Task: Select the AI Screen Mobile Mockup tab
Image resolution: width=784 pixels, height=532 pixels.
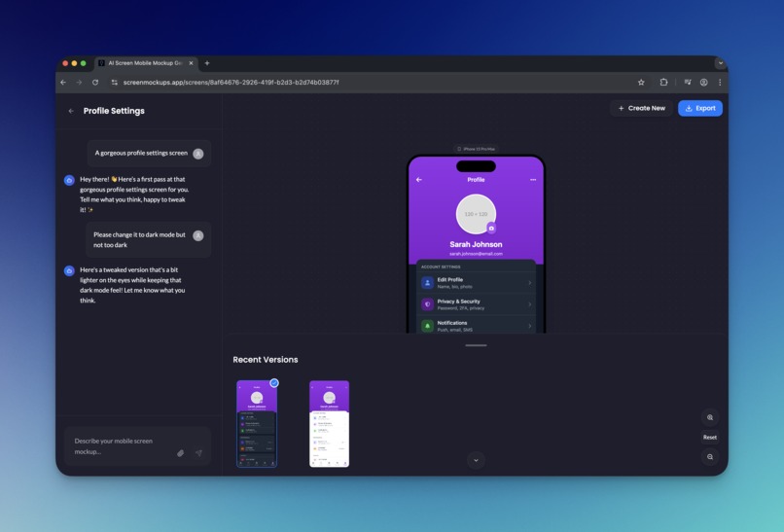Action: [145, 63]
